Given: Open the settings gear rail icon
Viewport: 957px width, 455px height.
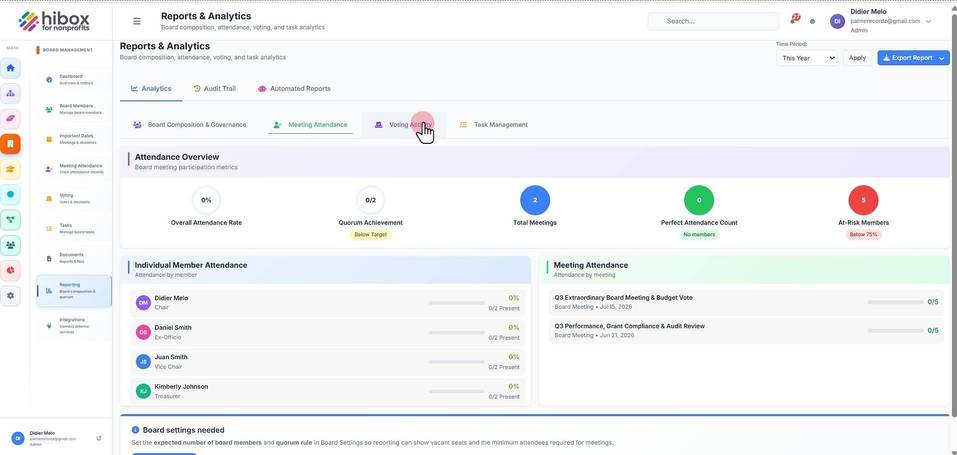Looking at the screenshot, I should click(10, 296).
